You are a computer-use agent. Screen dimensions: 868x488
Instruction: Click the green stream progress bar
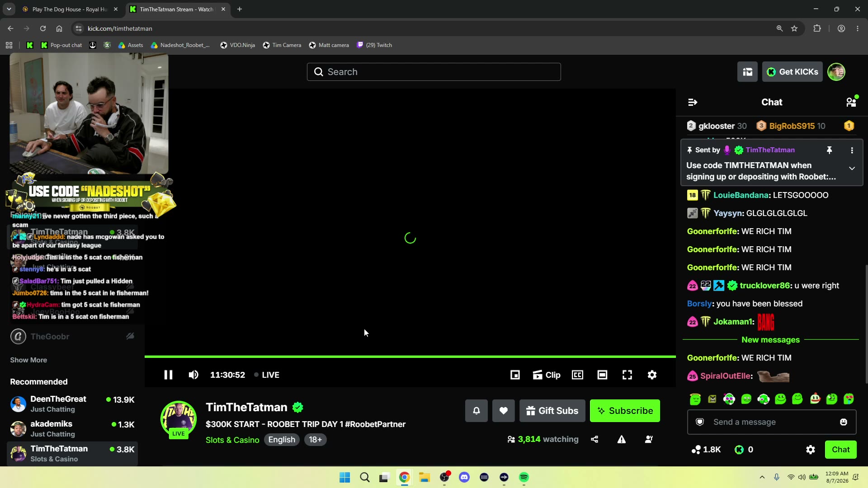pos(410,357)
